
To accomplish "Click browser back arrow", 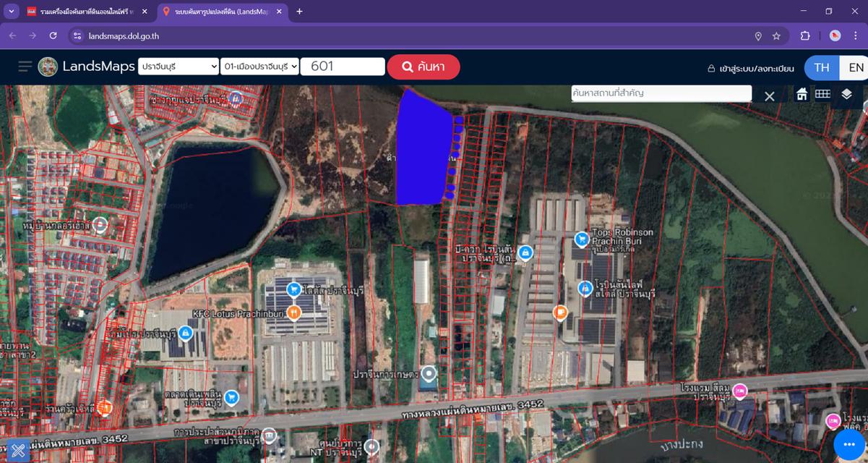I will [12, 35].
